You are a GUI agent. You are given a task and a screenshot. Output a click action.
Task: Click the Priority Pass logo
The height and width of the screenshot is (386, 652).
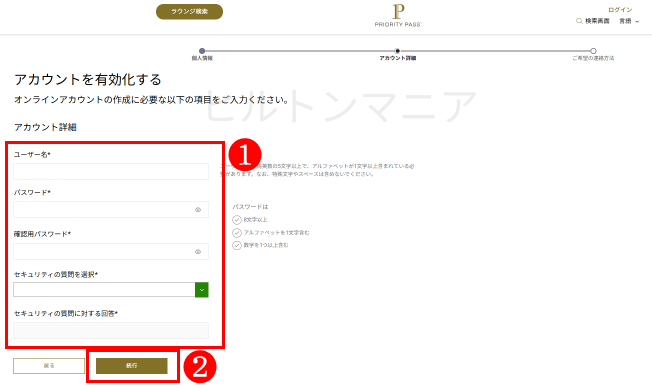(398, 15)
